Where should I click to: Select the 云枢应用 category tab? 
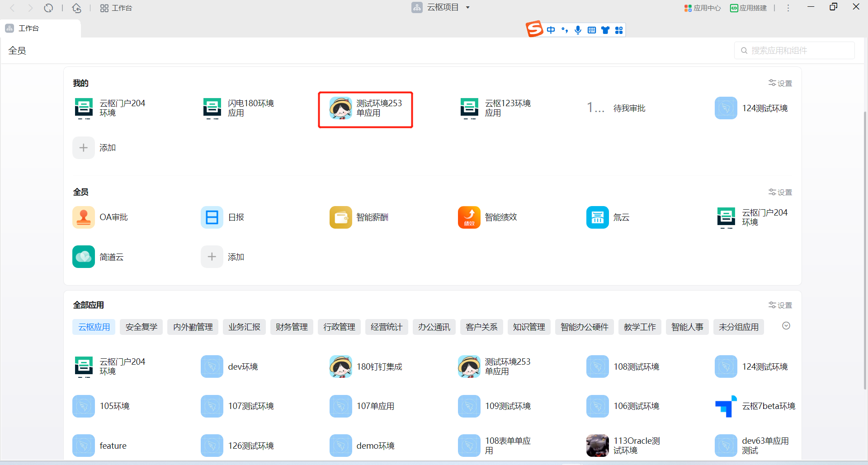pos(94,327)
